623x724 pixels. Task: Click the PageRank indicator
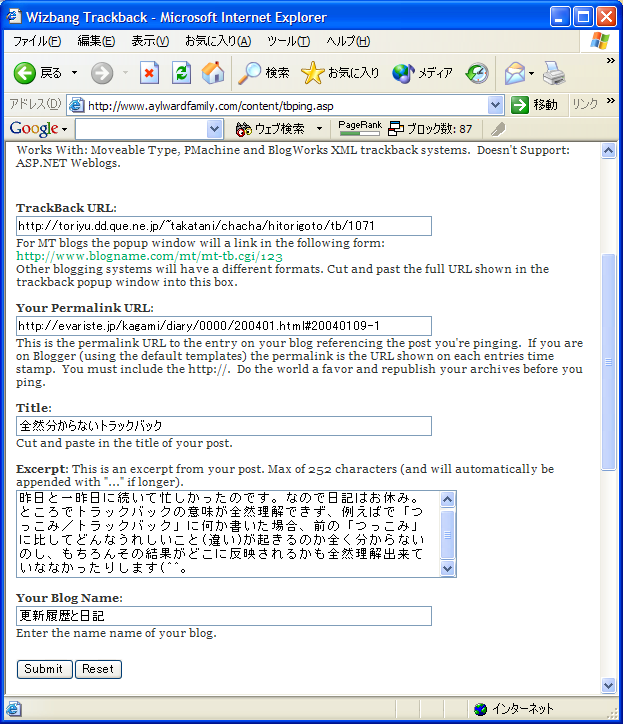[x=360, y=128]
